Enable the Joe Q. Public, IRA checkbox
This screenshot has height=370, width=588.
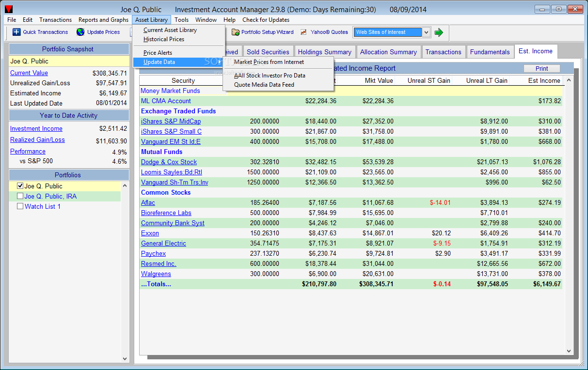[20, 196]
